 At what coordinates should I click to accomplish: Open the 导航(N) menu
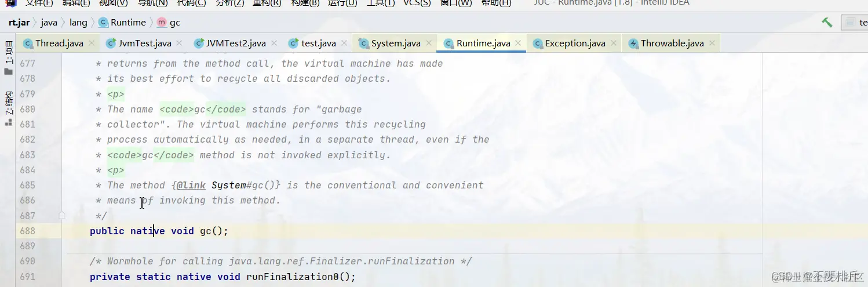point(153,3)
